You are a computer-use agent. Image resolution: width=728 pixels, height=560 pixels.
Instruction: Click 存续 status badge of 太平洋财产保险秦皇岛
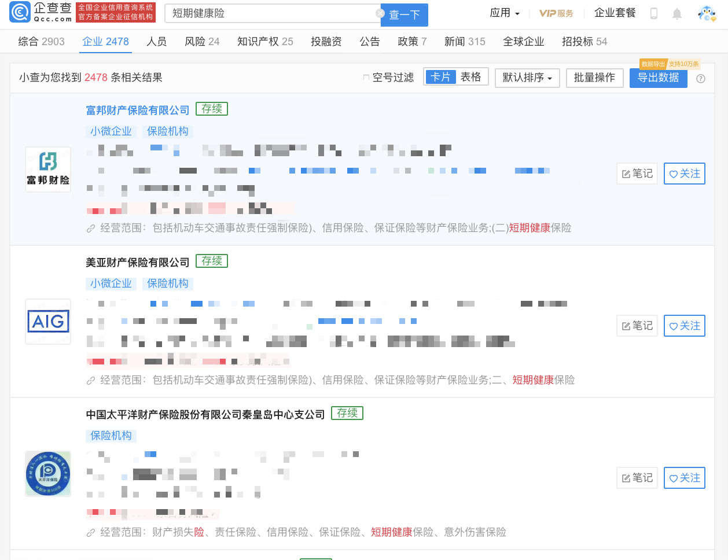click(347, 413)
